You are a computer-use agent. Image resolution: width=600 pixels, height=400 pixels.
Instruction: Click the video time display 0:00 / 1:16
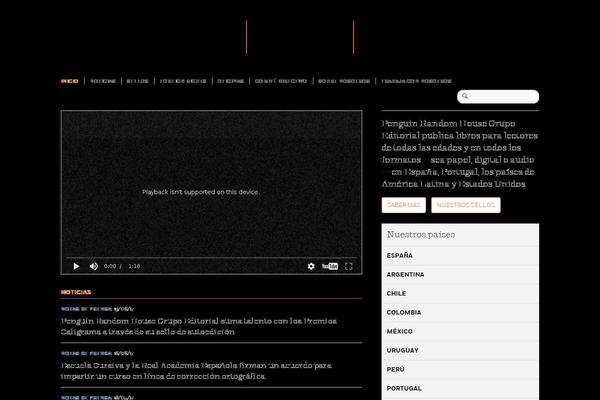(x=122, y=266)
